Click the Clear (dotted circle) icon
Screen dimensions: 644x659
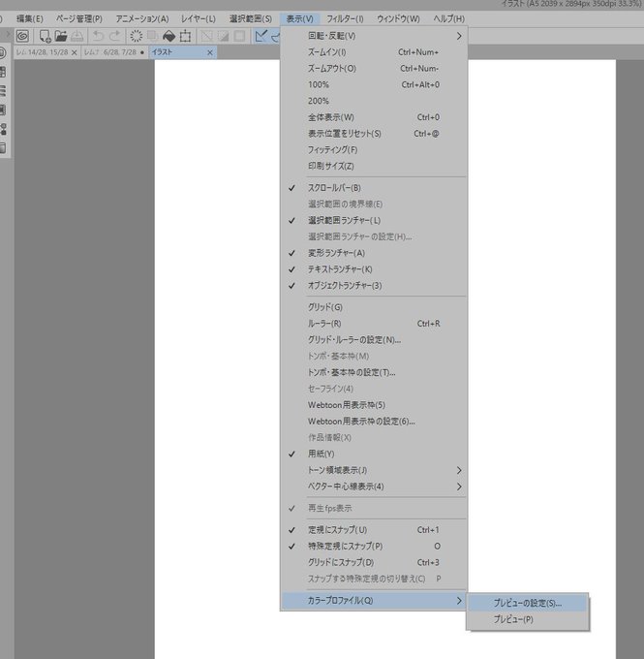point(137,36)
